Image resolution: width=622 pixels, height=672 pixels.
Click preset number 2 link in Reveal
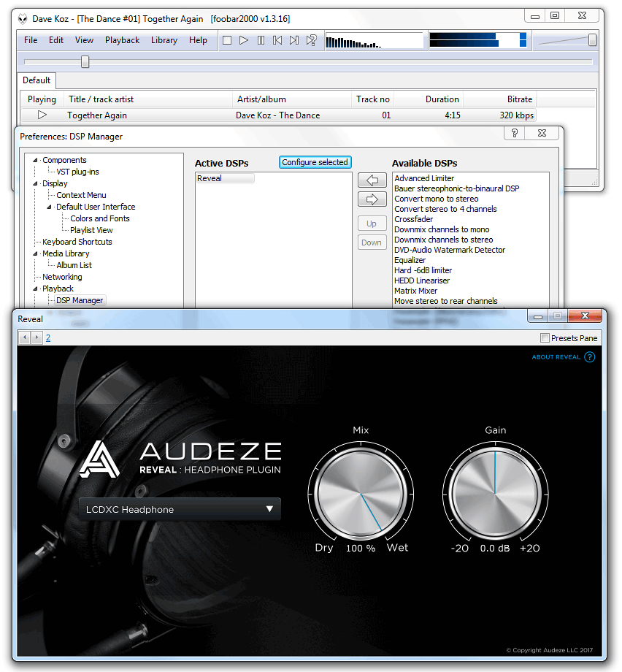coord(48,337)
